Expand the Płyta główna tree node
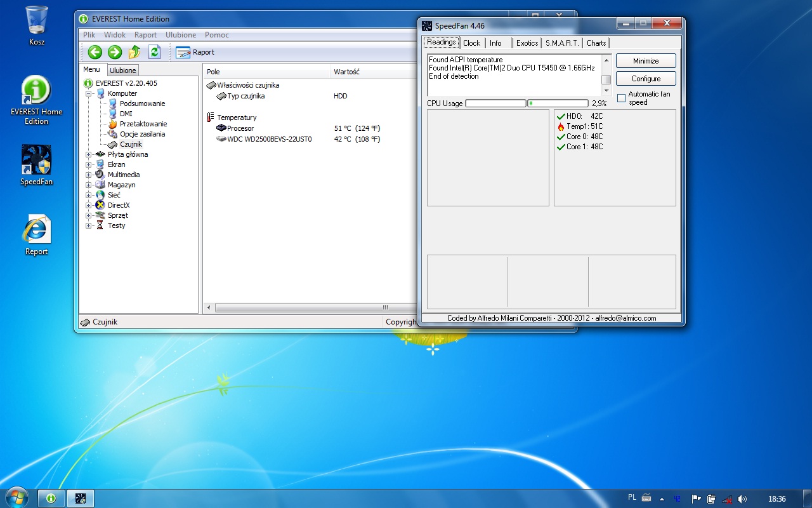Screen dimensions: 812x508 89,154
